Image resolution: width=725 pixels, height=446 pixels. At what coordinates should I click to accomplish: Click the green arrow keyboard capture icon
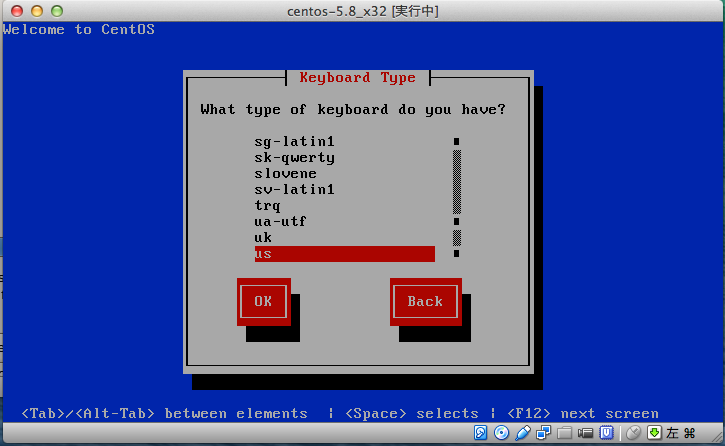pos(654,433)
